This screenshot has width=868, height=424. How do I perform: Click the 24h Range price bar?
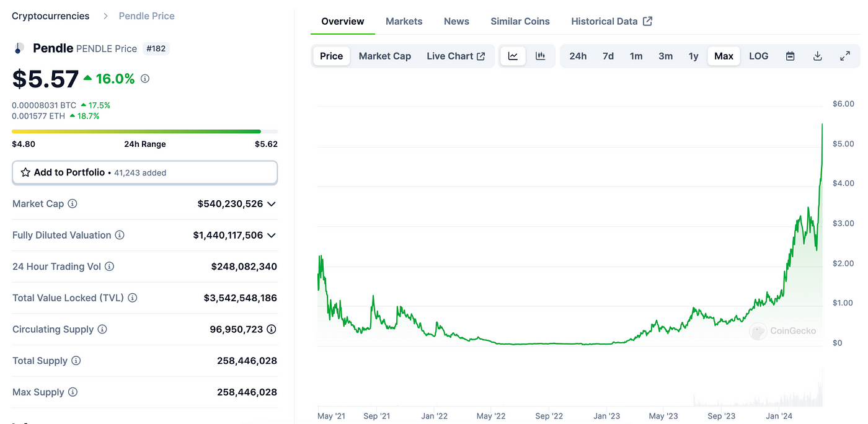click(x=144, y=131)
